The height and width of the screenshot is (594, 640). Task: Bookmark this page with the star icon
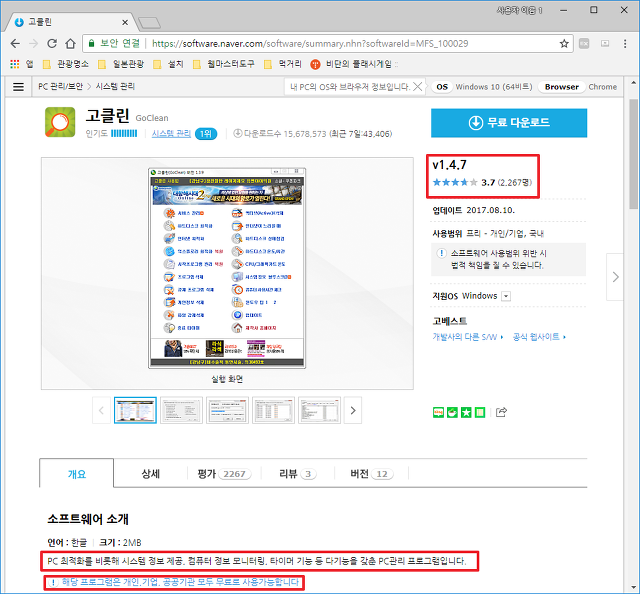pos(564,43)
